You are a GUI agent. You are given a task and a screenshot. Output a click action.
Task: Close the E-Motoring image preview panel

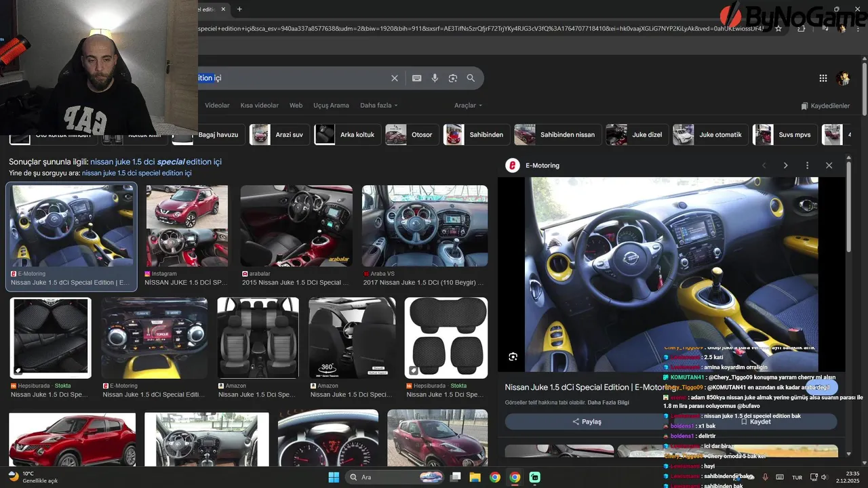point(829,165)
